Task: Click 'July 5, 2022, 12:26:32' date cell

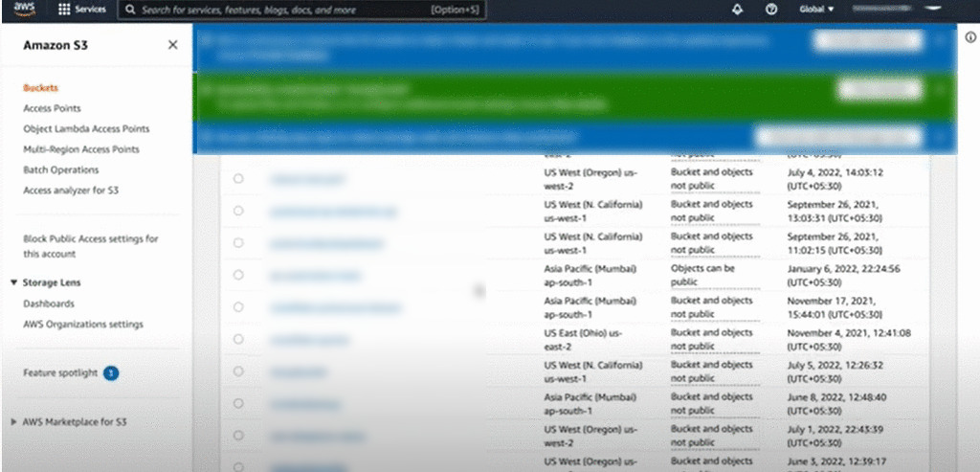Action: [835, 372]
